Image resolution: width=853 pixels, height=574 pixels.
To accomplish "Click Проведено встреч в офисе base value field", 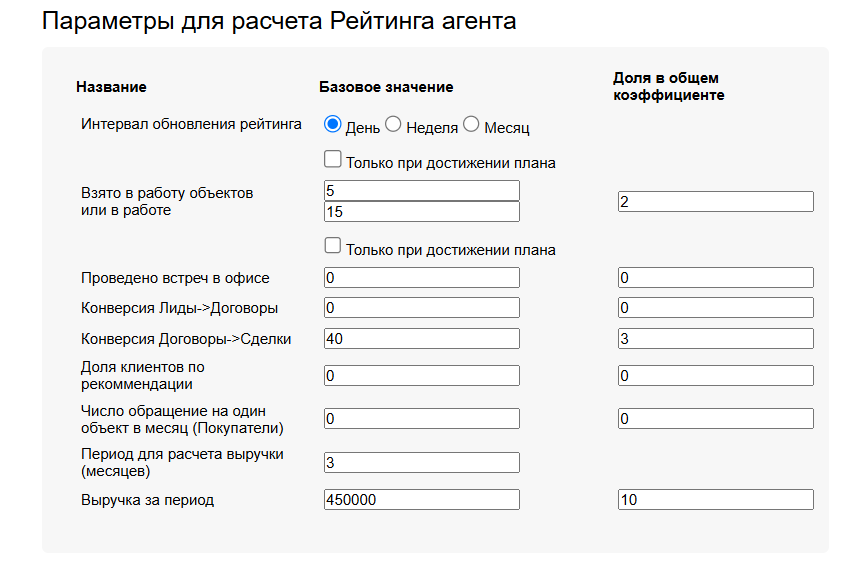I will 421,278.
